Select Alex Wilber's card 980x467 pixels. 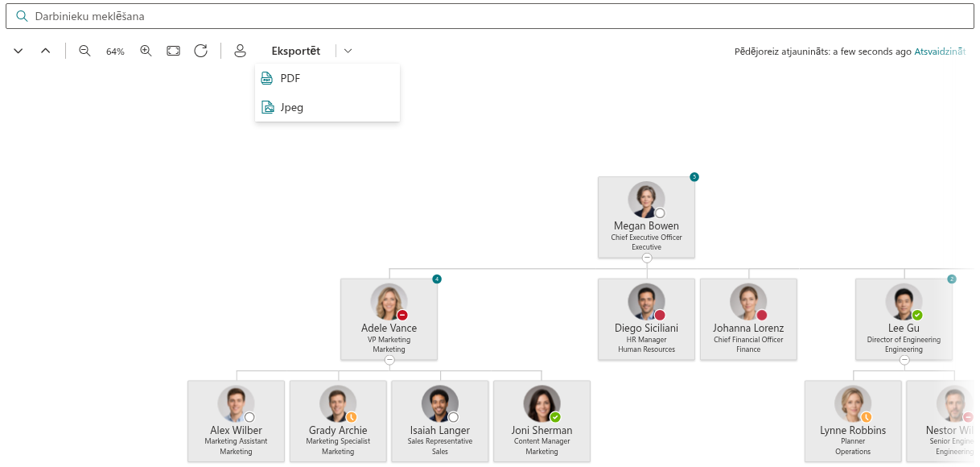pos(236,421)
